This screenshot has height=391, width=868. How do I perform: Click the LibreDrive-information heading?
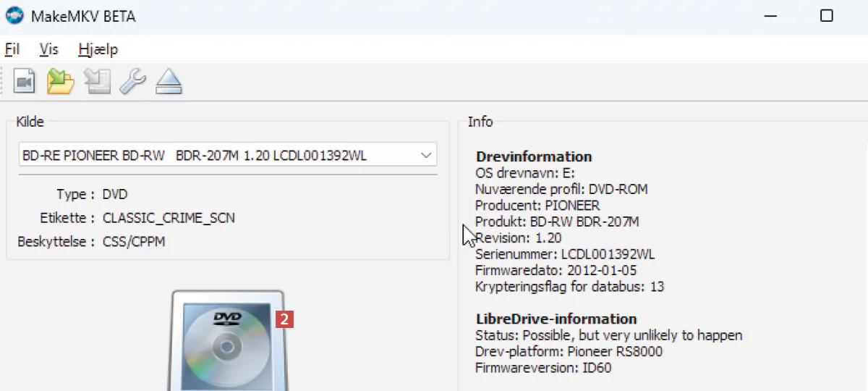(556, 319)
